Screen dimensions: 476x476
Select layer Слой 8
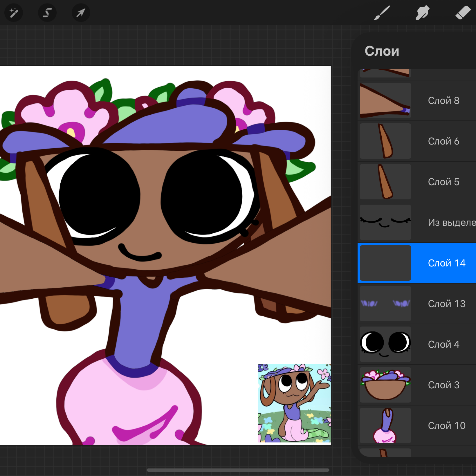(417, 100)
